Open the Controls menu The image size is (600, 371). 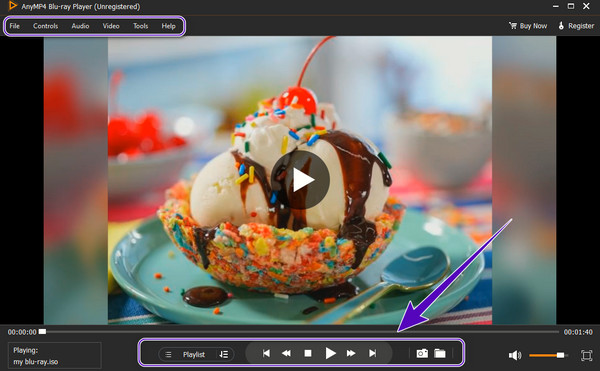coord(46,26)
